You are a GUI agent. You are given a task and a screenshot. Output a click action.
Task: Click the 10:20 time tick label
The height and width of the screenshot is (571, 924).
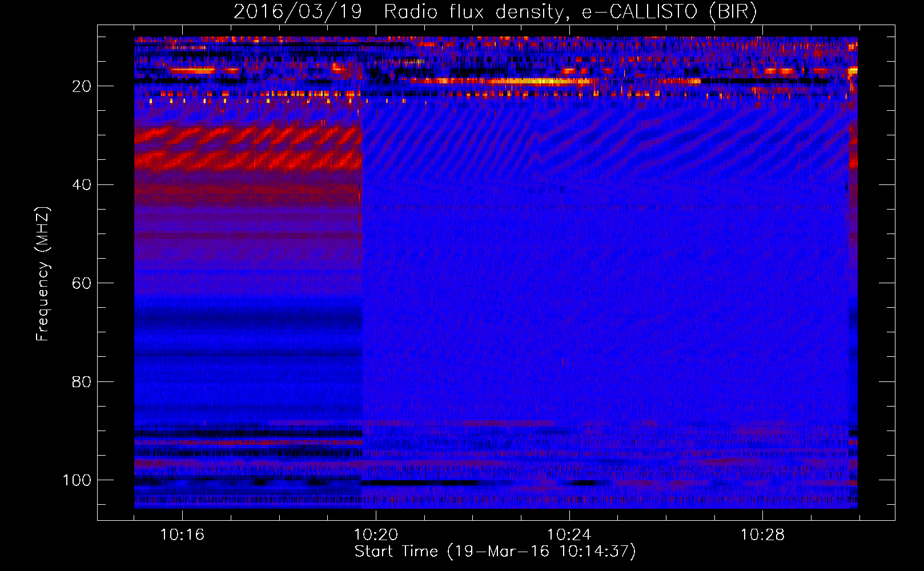pos(376,535)
